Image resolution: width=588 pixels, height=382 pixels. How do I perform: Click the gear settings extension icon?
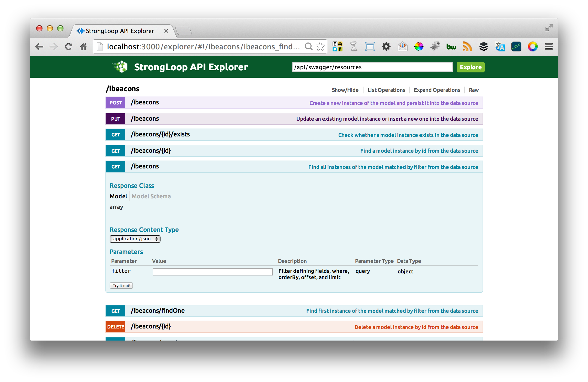coord(386,47)
